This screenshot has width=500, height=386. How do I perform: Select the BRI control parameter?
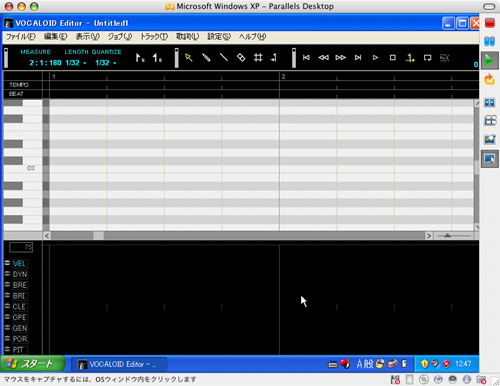coord(19,296)
